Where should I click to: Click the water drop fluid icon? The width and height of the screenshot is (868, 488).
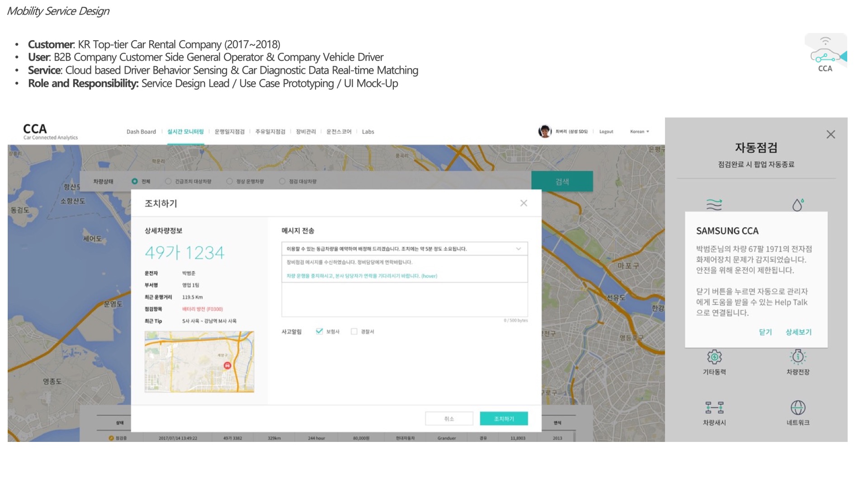798,205
